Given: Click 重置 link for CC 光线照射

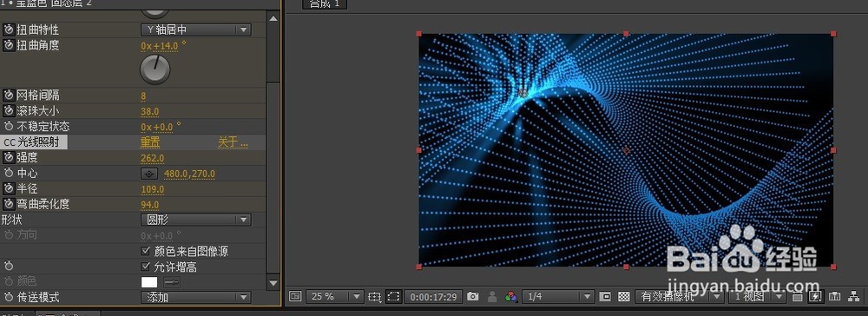Looking at the screenshot, I should (x=150, y=142).
